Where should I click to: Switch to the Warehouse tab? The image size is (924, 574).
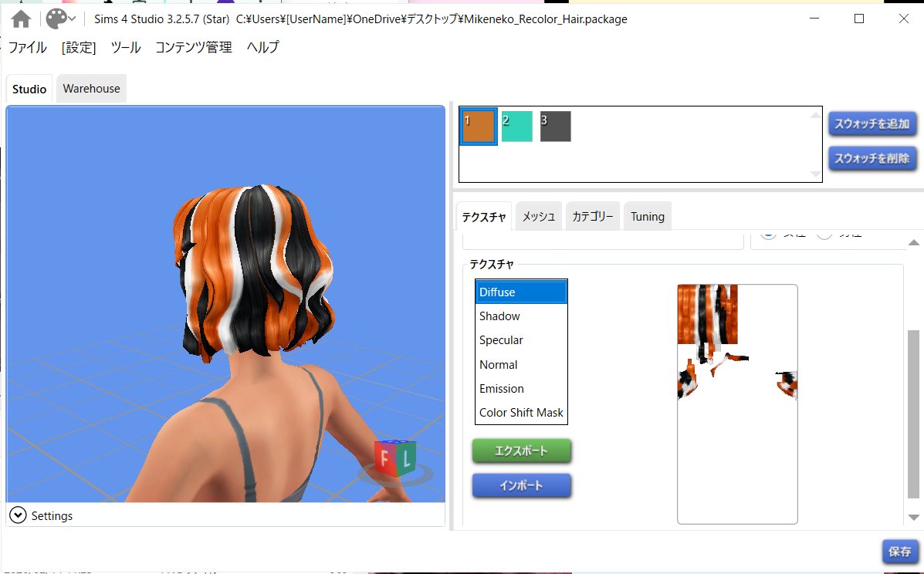91,88
